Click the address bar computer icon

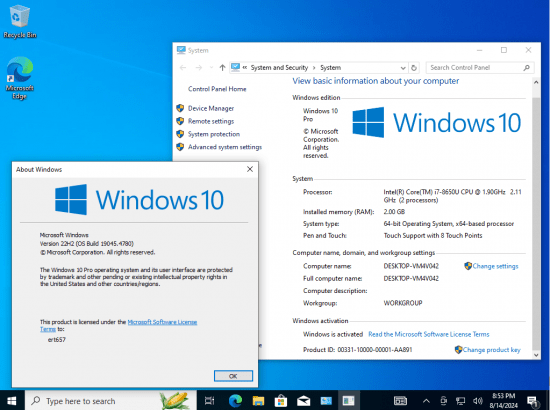tap(235, 67)
